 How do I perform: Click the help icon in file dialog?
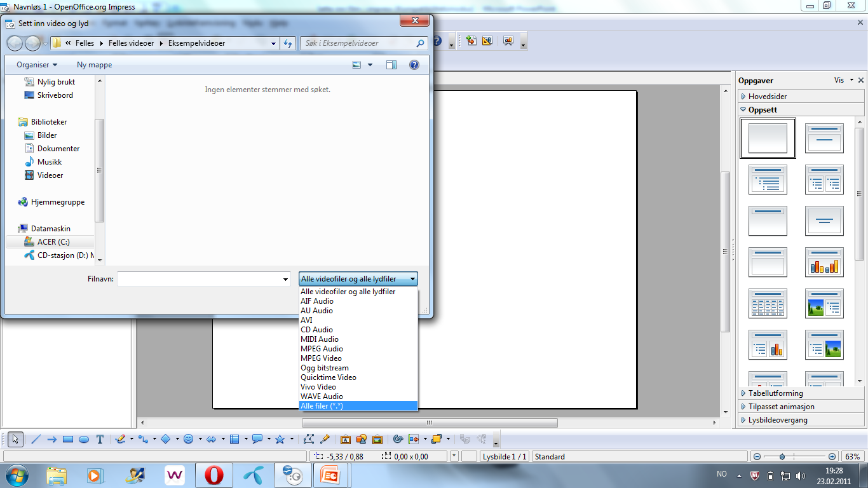point(414,65)
